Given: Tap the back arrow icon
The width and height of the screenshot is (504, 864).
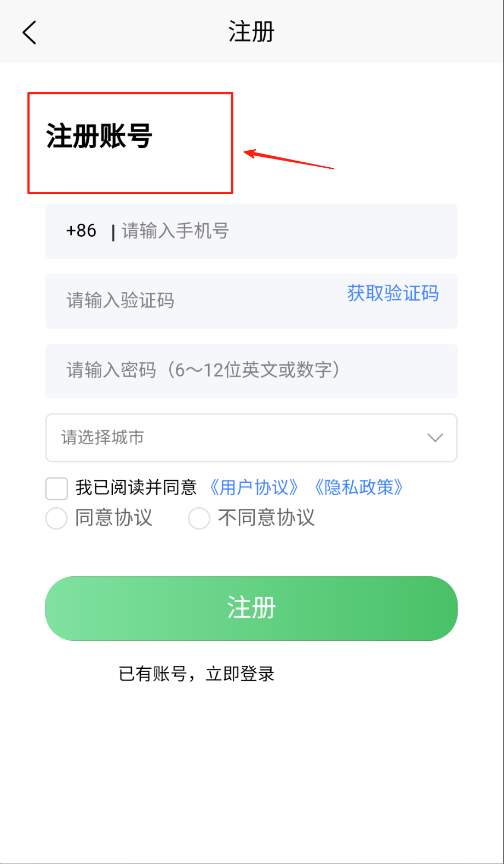Looking at the screenshot, I should click(x=30, y=32).
